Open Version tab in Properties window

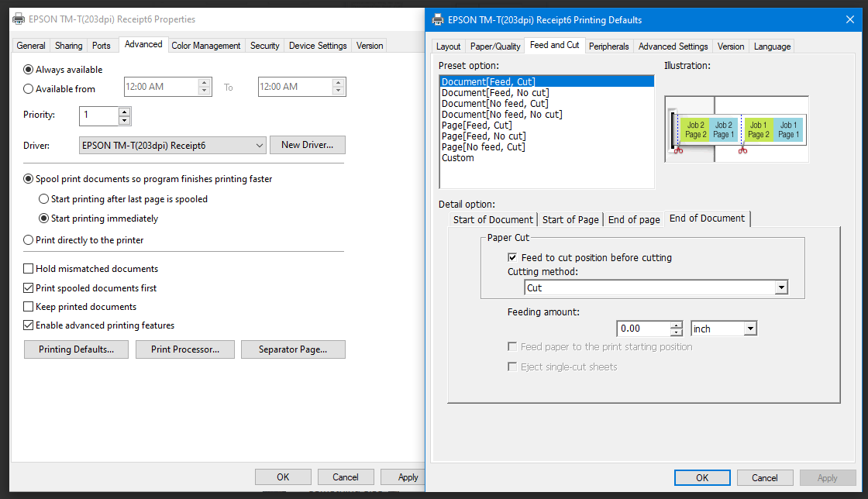coord(370,46)
